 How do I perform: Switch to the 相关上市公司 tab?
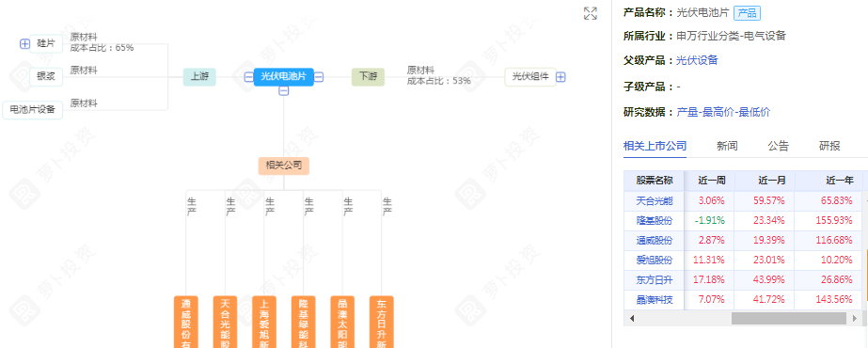[x=655, y=146]
